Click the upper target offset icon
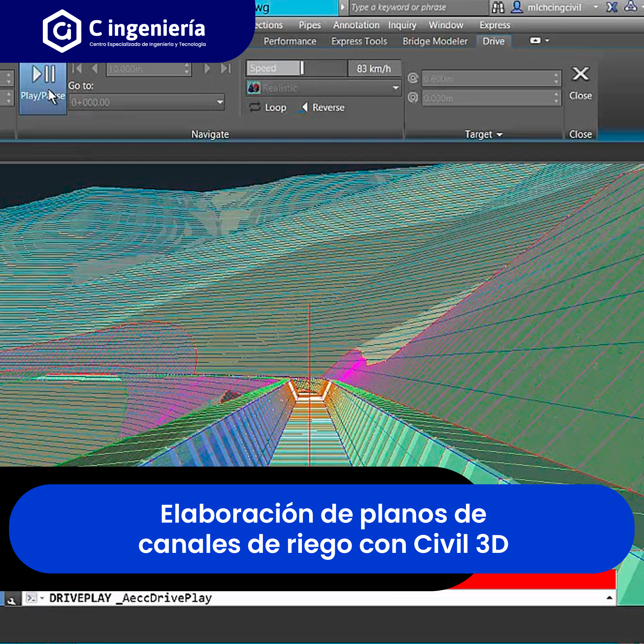 [413, 79]
